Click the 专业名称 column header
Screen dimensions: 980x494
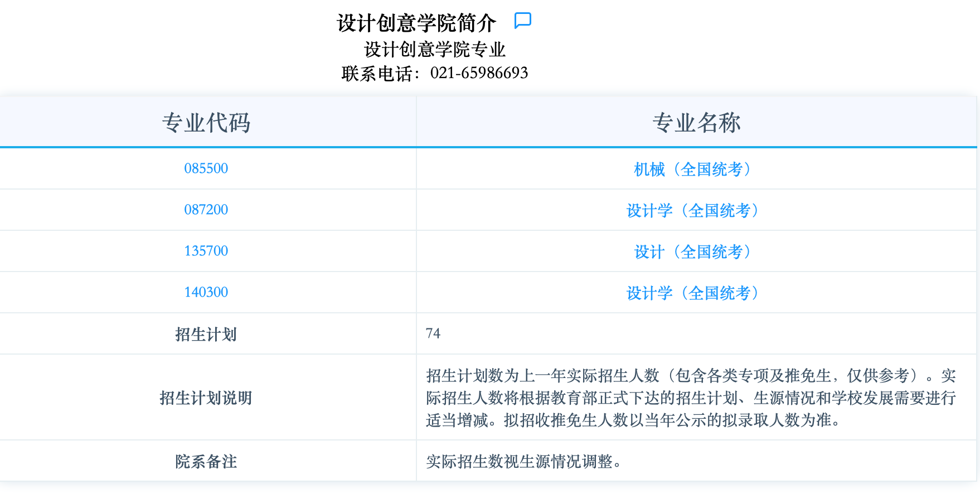pos(696,123)
